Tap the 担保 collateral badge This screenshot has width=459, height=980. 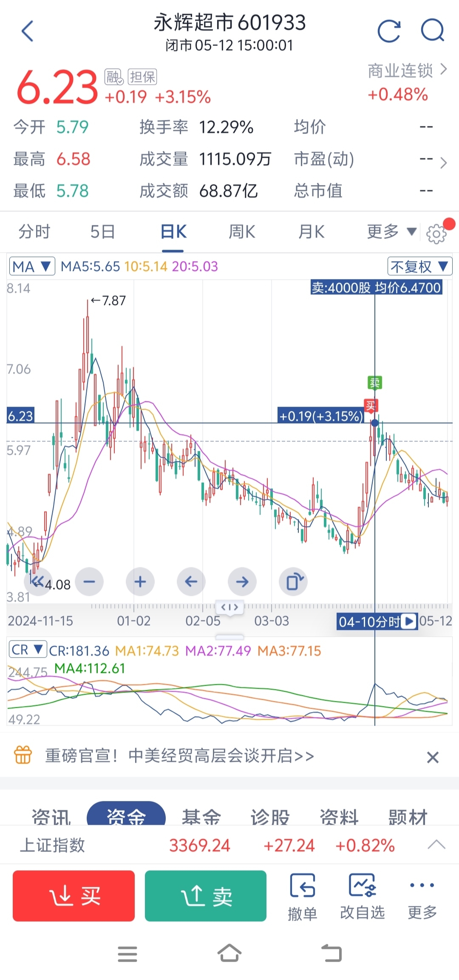pos(142,77)
